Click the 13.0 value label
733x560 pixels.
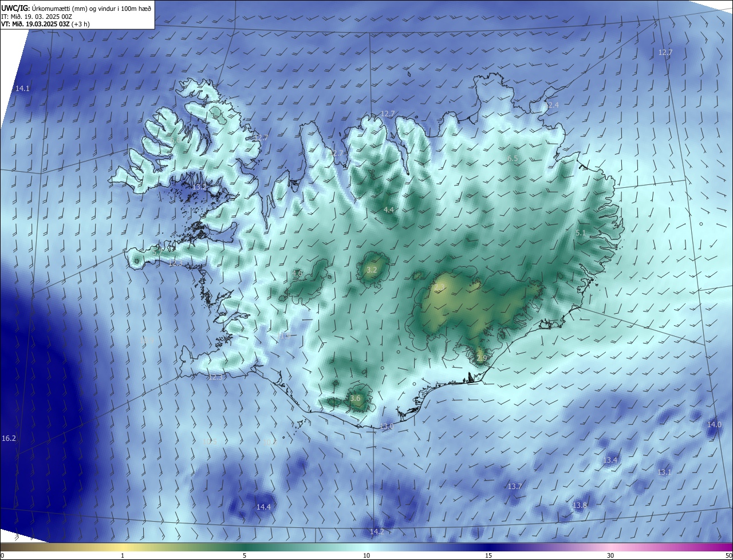[x=387, y=427]
